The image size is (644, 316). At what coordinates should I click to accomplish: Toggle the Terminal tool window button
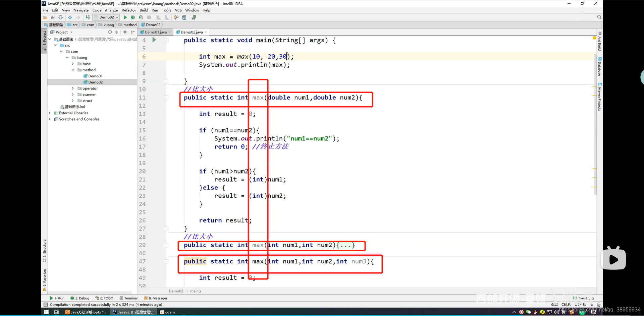point(128,298)
